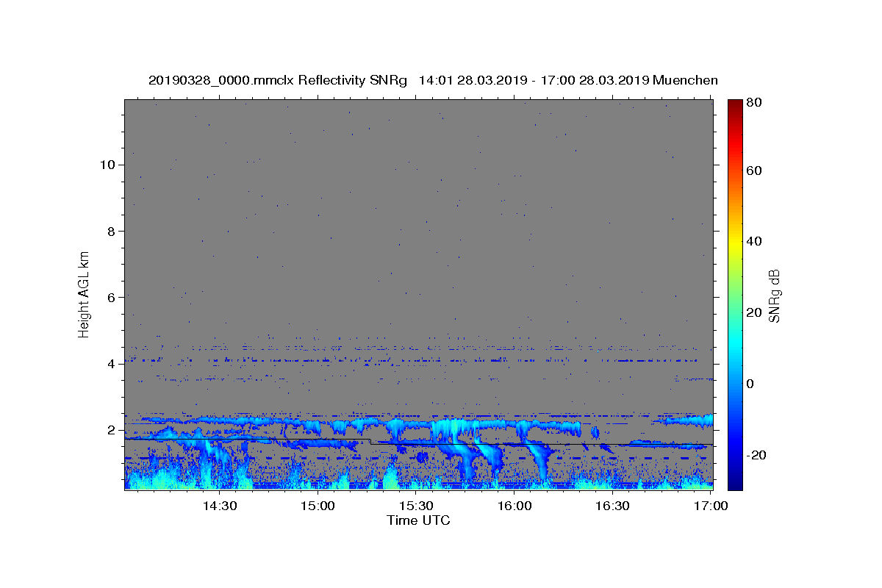Pick the dark red top of colorbar
This screenshot has width=882, height=588.
point(735,104)
